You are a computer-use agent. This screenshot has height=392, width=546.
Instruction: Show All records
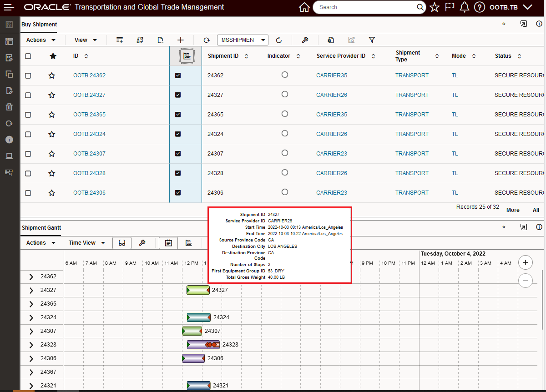[x=536, y=210]
